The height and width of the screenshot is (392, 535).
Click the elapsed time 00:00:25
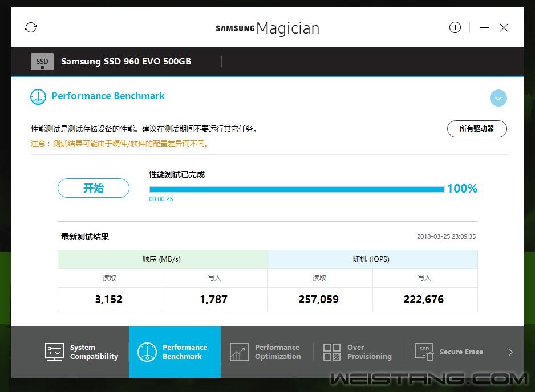[x=161, y=199]
